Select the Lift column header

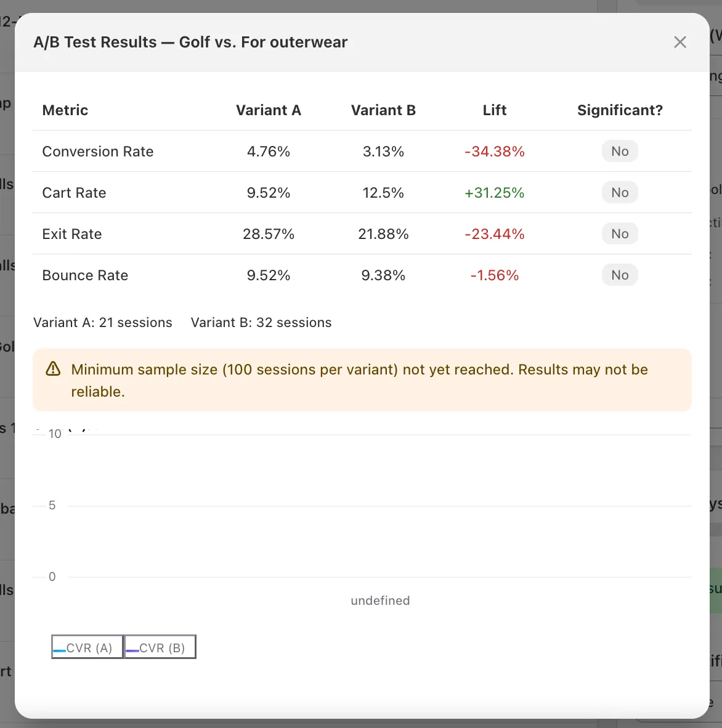click(495, 110)
